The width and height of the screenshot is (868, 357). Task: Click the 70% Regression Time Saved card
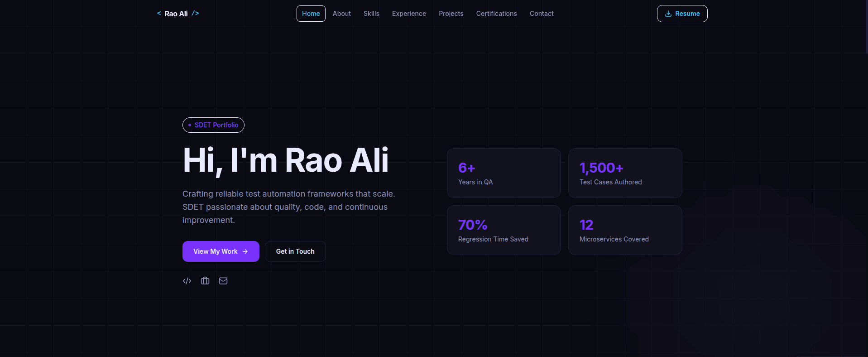(x=504, y=230)
